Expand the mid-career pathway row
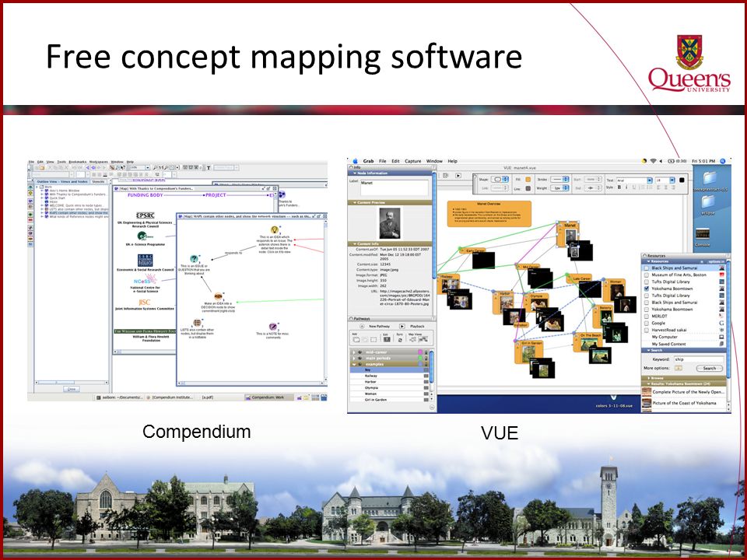 354,352
